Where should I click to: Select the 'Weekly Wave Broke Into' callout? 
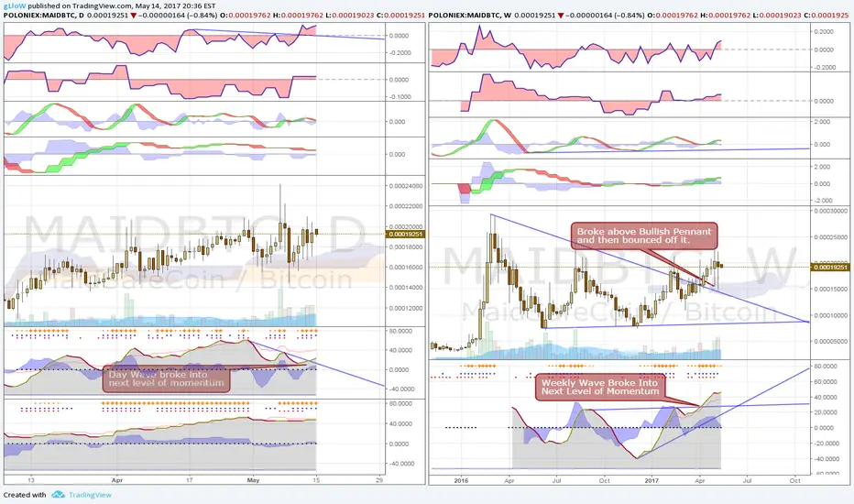600,387
